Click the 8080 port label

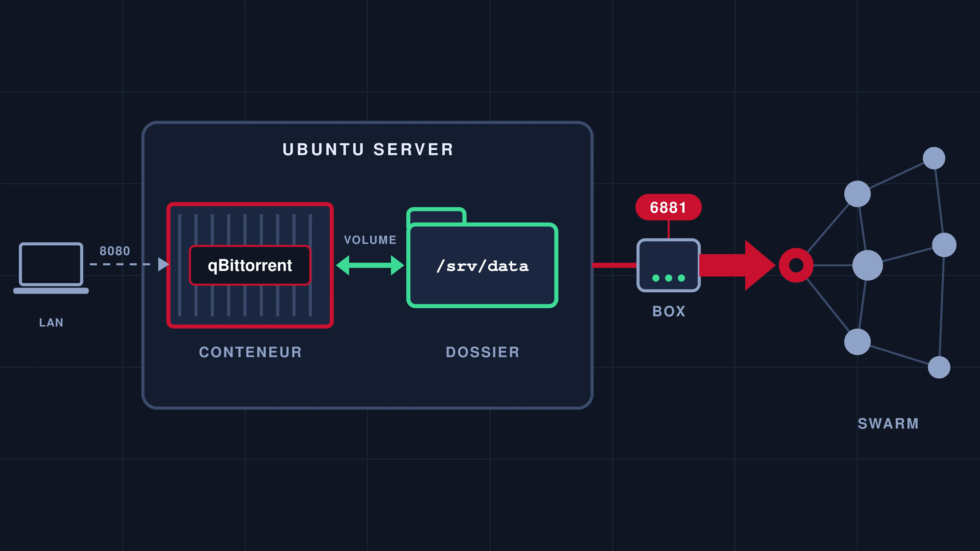(115, 251)
